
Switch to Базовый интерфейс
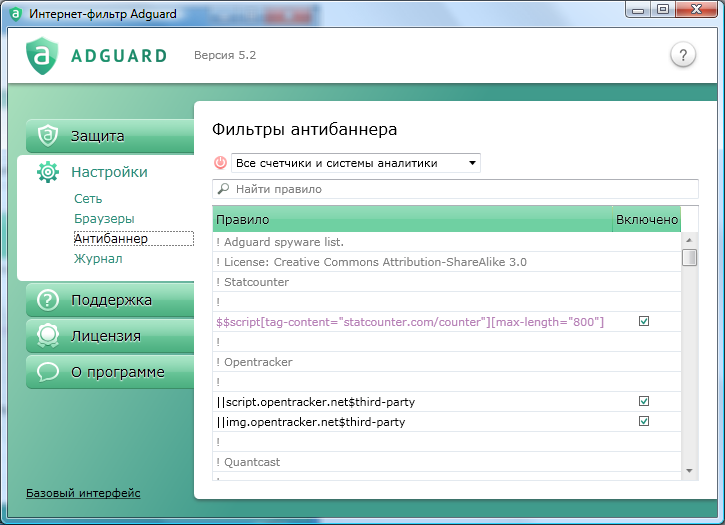pos(83,493)
